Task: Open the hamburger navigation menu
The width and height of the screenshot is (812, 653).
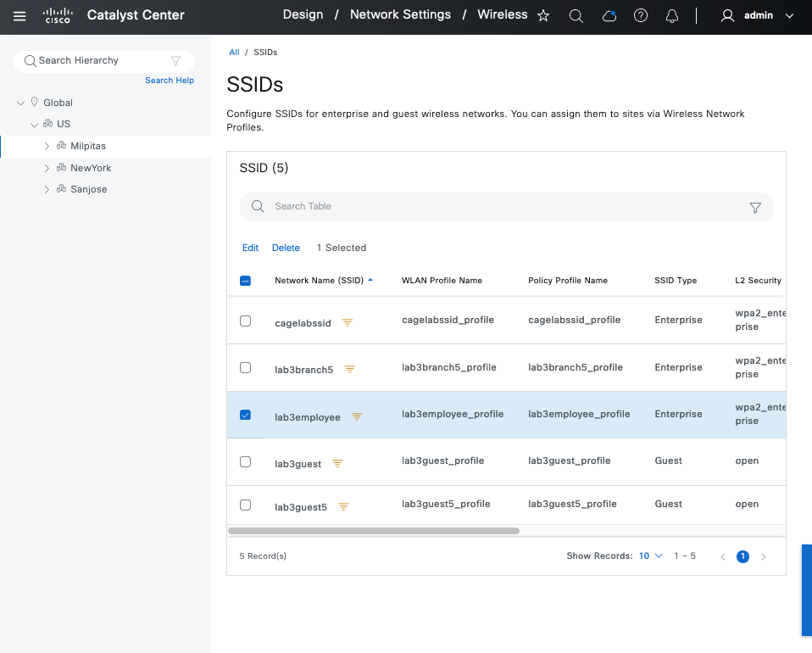Action: point(19,16)
